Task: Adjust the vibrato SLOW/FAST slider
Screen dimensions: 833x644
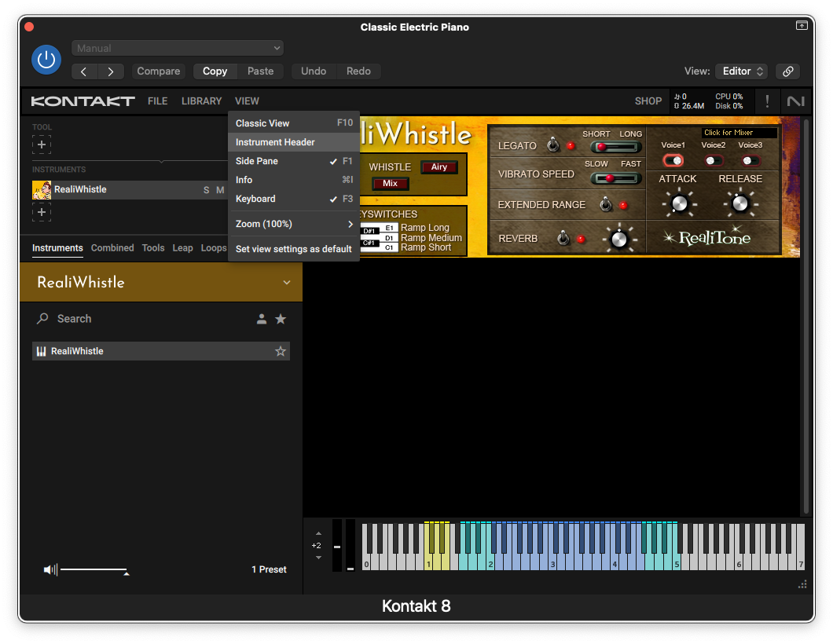Action: pyautogui.click(x=616, y=178)
